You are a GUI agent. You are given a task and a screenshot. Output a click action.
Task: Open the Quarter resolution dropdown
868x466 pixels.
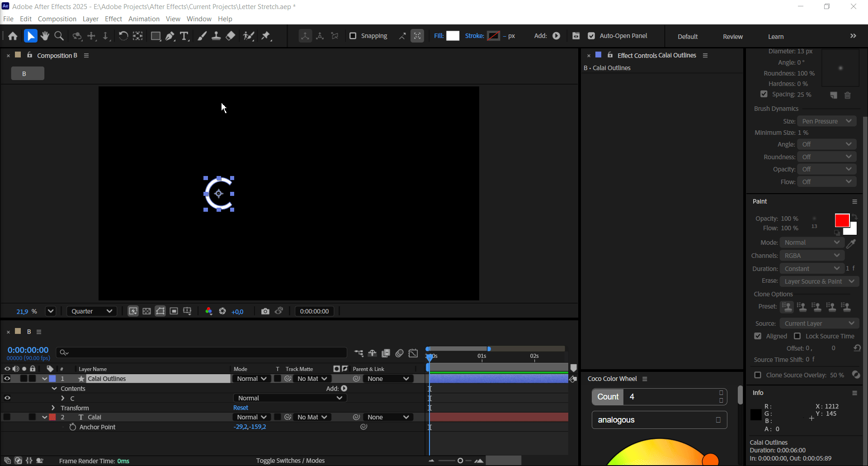coord(92,311)
